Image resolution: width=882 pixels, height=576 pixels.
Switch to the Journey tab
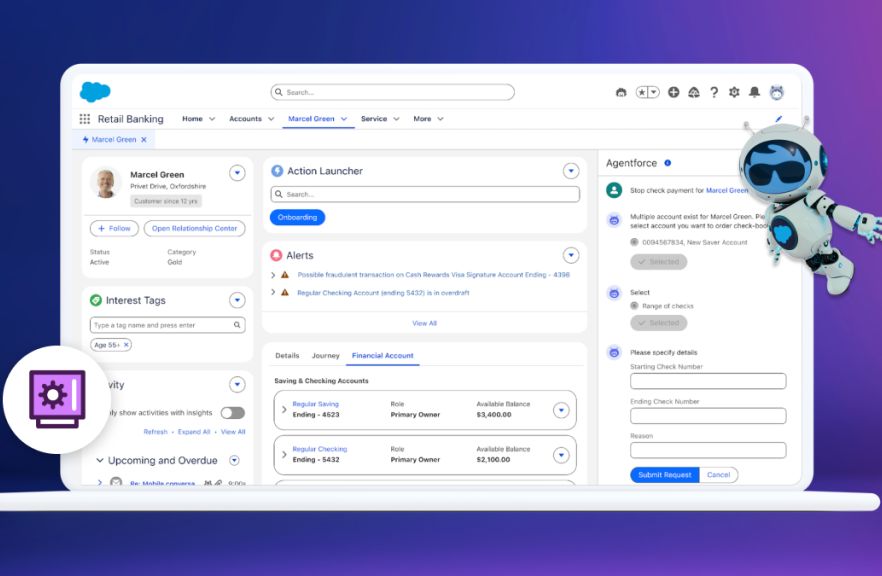click(x=325, y=356)
